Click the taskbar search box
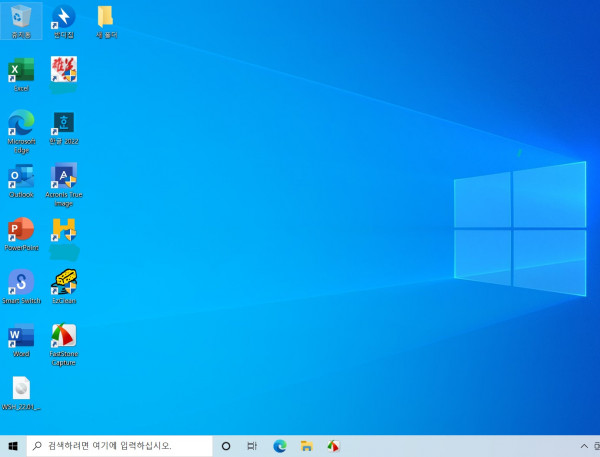 tap(119, 446)
